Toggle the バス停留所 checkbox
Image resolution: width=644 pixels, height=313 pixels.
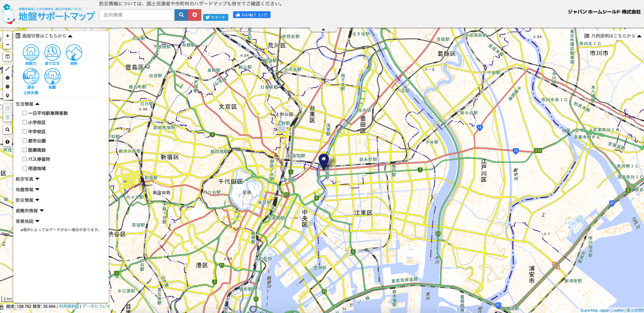pos(25,159)
